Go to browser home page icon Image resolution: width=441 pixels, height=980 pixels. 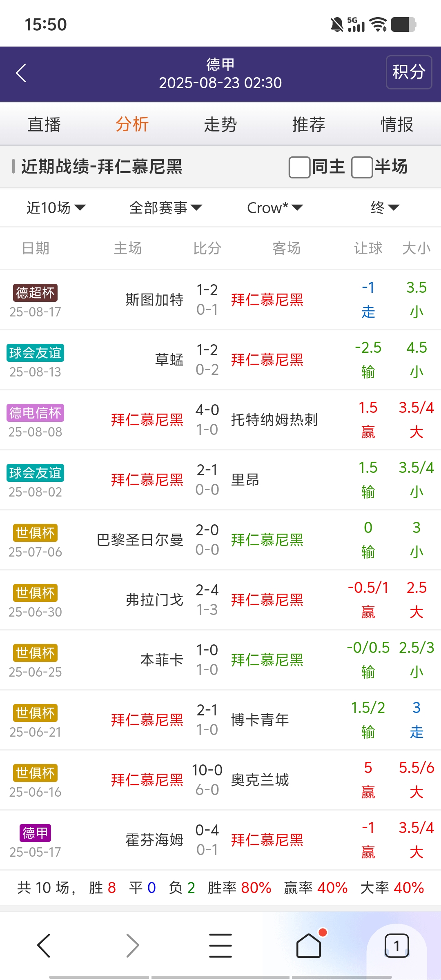pyautogui.click(x=309, y=945)
